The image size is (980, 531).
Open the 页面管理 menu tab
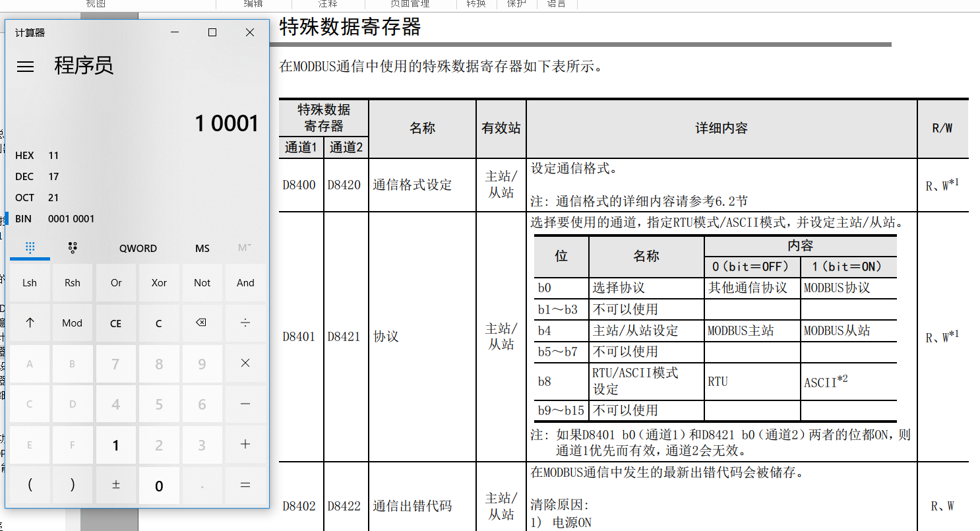tap(410, 4)
